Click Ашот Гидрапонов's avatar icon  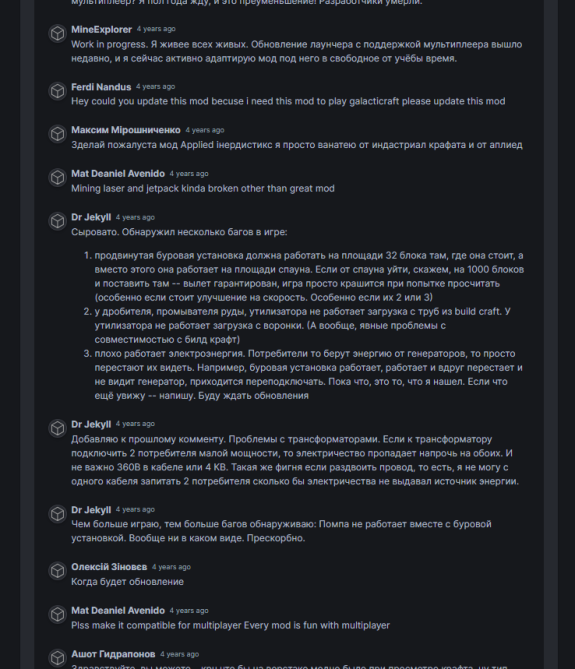(x=58, y=658)
